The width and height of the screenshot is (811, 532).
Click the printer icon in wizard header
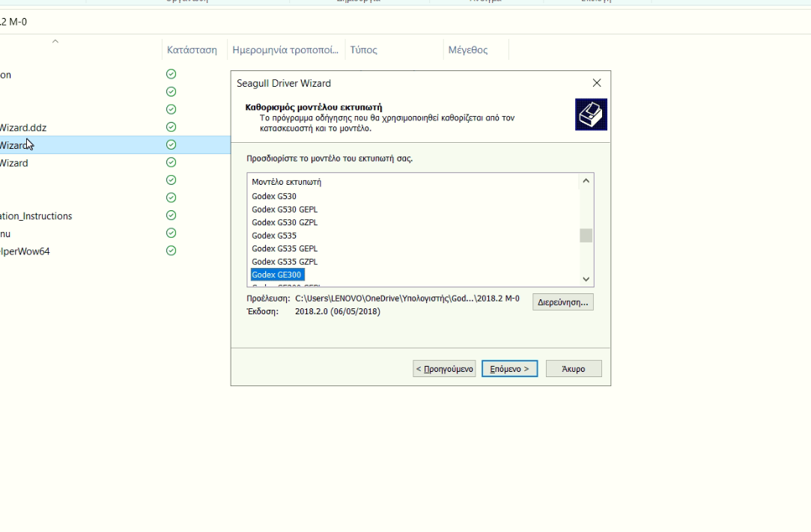click(x=591, y=114)
